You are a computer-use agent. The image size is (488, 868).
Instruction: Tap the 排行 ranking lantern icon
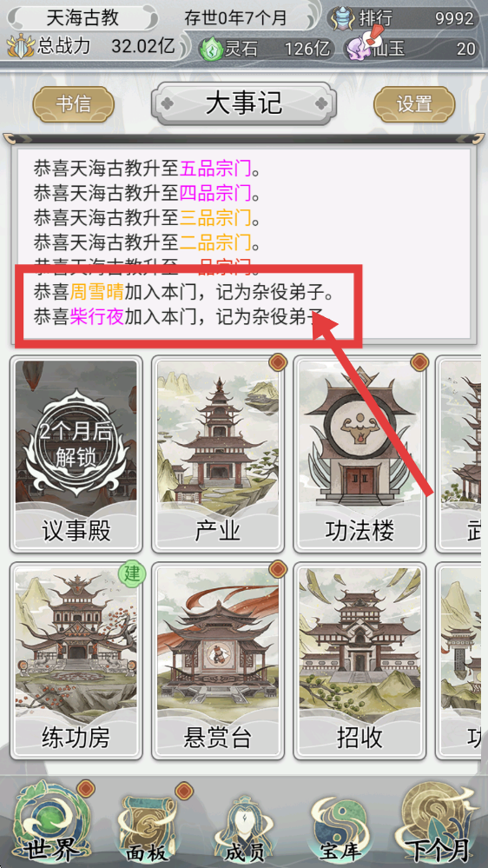pos(343,18)
